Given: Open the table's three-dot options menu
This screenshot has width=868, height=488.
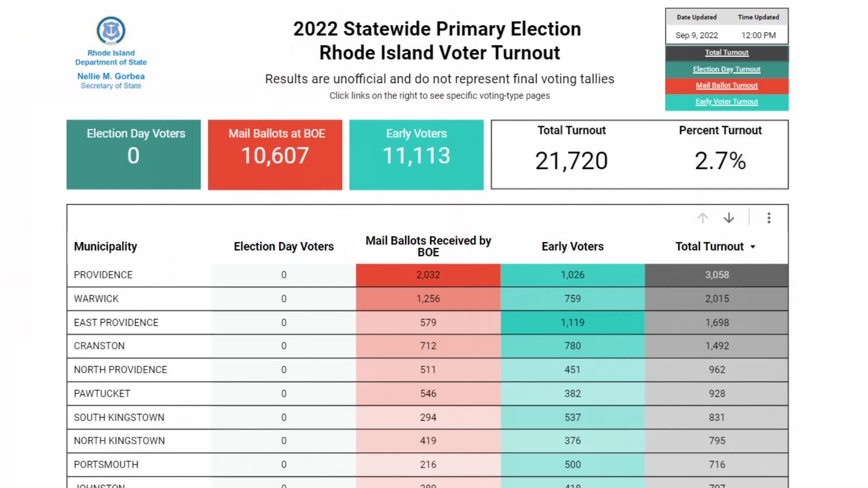Looking at the screenshot, I should coord(769,218).
